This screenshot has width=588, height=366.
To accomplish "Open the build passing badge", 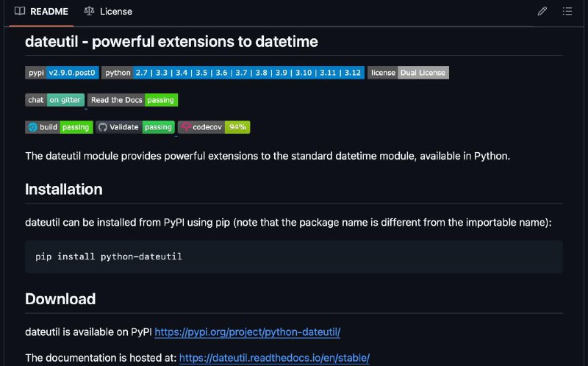I will [x=59, y=127].
